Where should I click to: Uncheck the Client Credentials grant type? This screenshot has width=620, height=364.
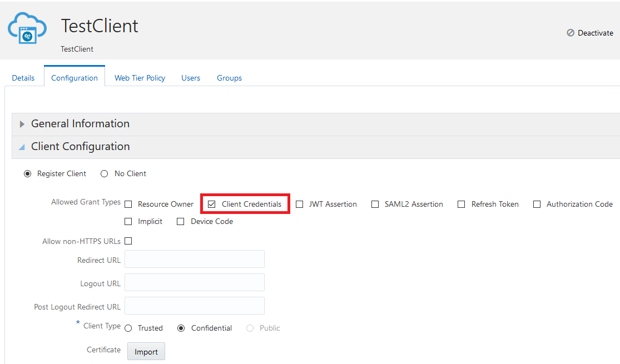(211, 204)
